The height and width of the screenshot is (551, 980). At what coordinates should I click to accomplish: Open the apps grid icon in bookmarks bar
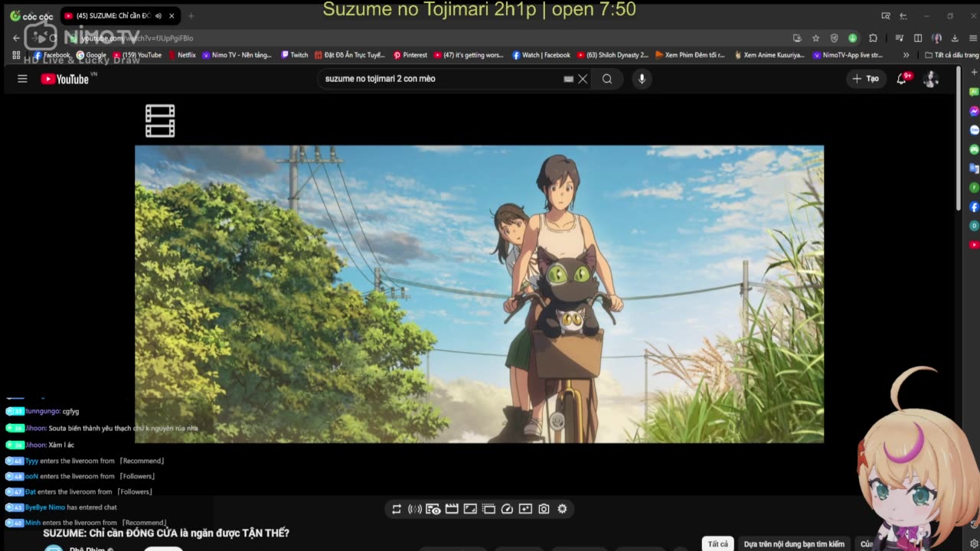[x=16, y=55]
